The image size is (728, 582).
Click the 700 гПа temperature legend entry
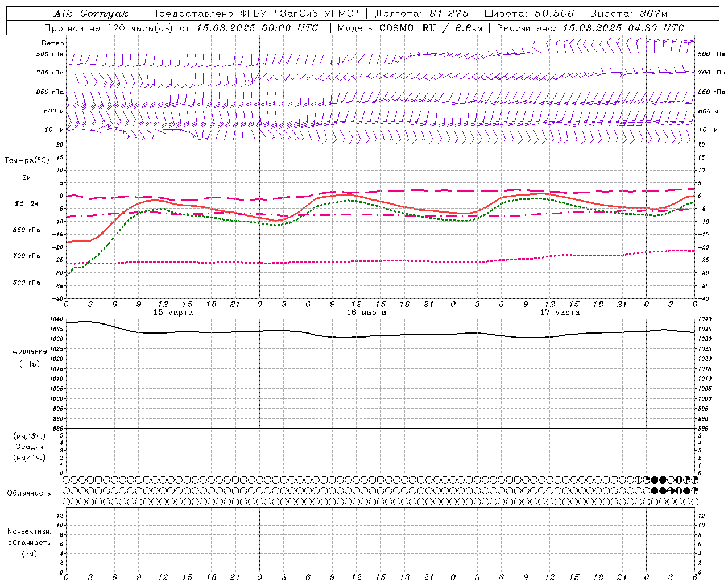pyautogui.click(x=27, y=256)
